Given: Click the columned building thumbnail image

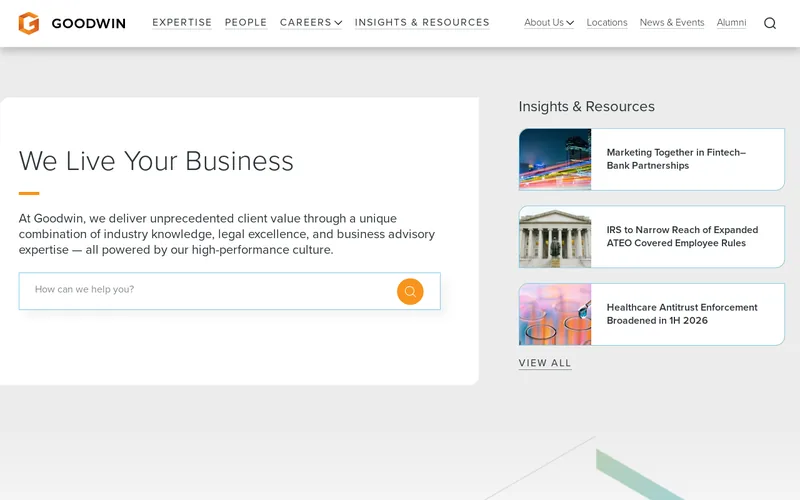Looking at the screenshot, I should tap(555, 237).
